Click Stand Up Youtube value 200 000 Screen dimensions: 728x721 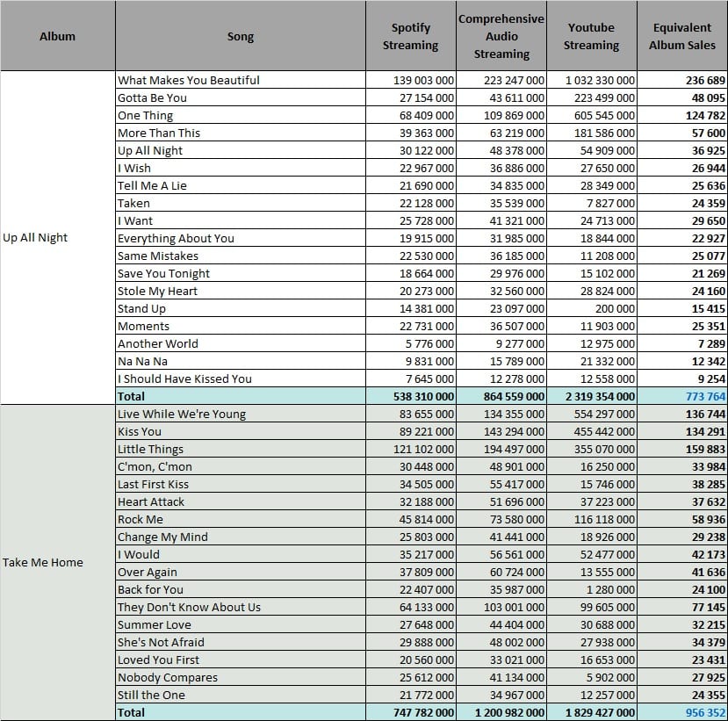(x=592, y=309)
